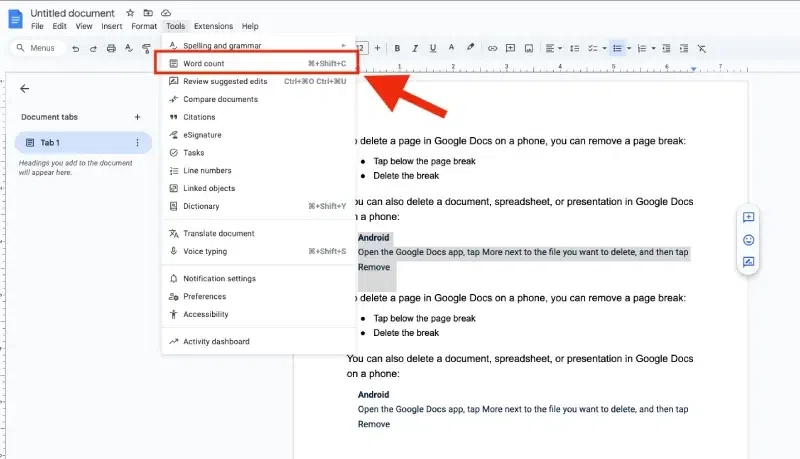Screen dimensions: 800x459
Task: Open the Dictionary option
Action: coord(258,206)
